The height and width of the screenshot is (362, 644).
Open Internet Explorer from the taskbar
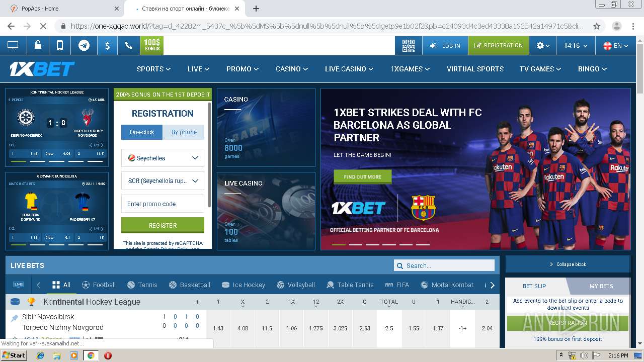point(40,355)
